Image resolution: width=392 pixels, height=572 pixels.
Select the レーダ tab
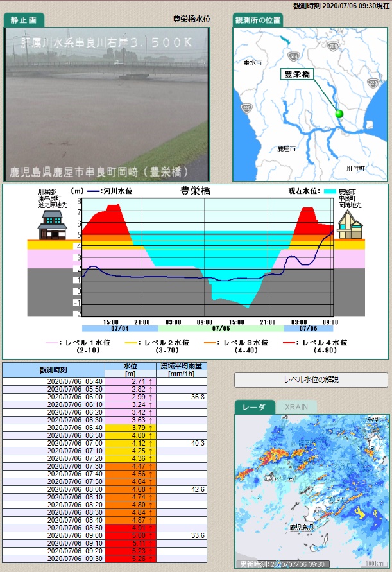(x=255, y=407)
